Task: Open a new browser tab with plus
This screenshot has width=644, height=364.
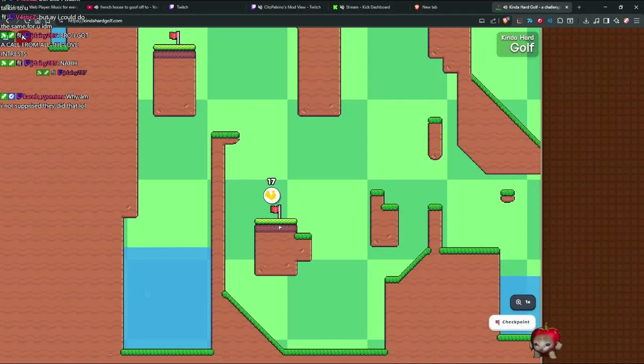Action: (579, 7)
